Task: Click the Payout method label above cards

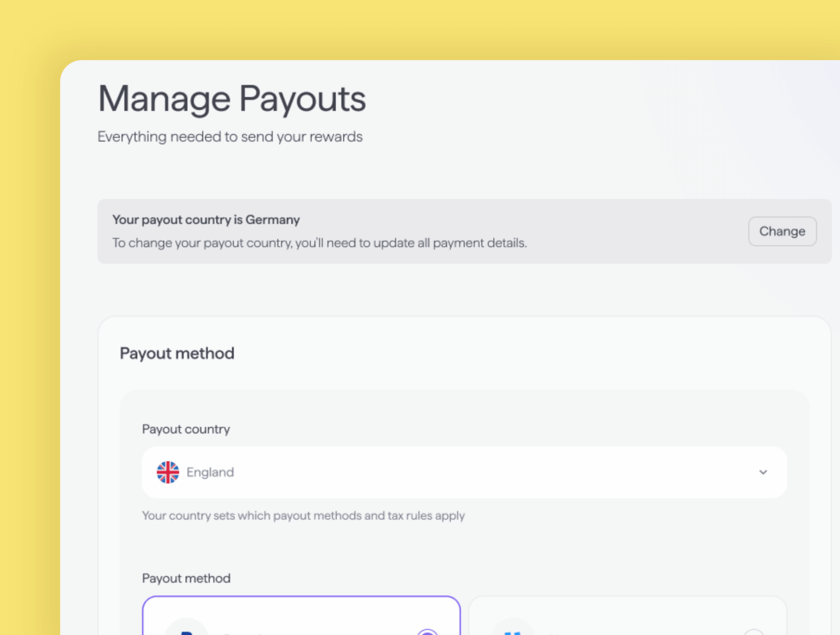Action: 186,578
